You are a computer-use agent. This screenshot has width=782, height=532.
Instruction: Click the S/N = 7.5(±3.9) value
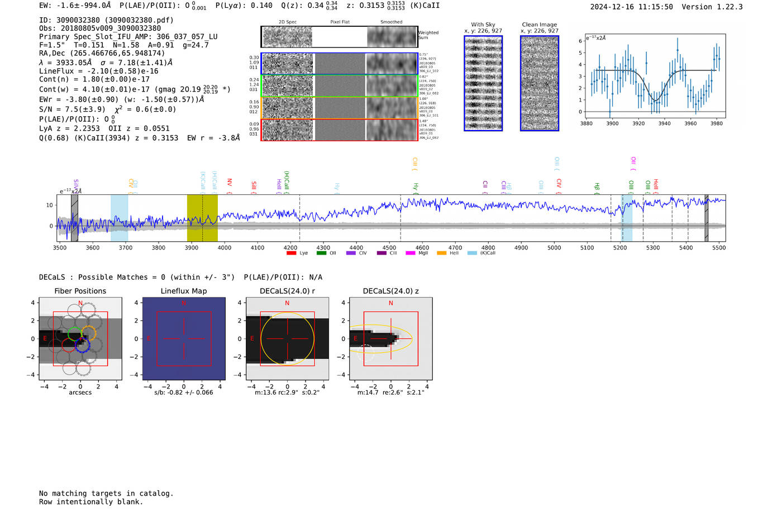(x=73, y=109)
